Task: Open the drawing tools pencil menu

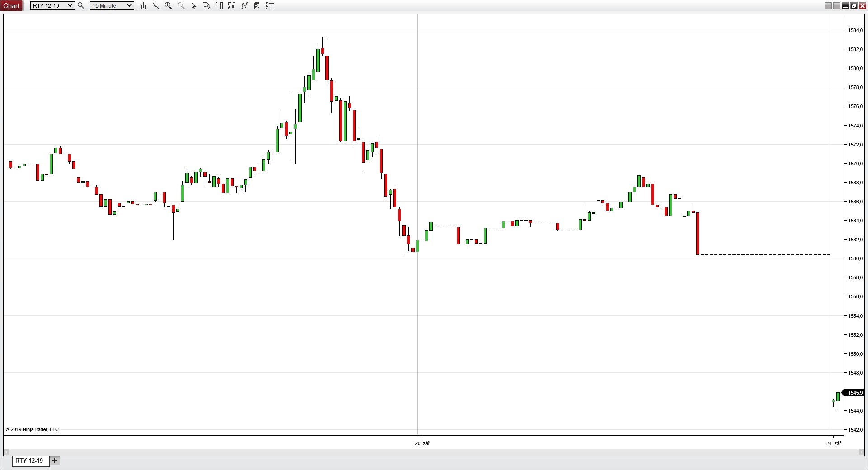Action: [156, 6]
